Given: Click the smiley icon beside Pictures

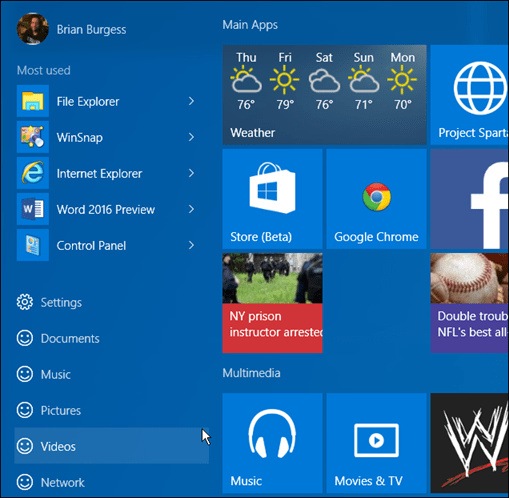Looking at the screenshot, I should tap(25, 410).
